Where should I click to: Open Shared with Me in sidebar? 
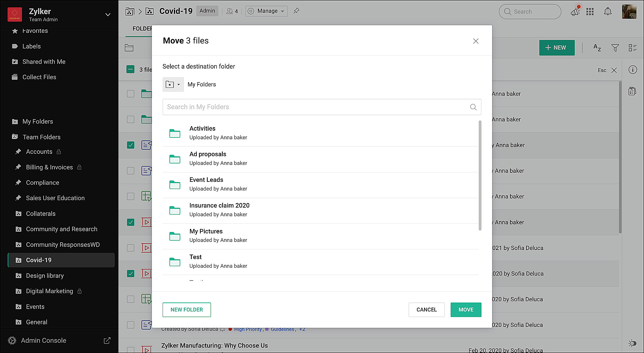(44, 62)
